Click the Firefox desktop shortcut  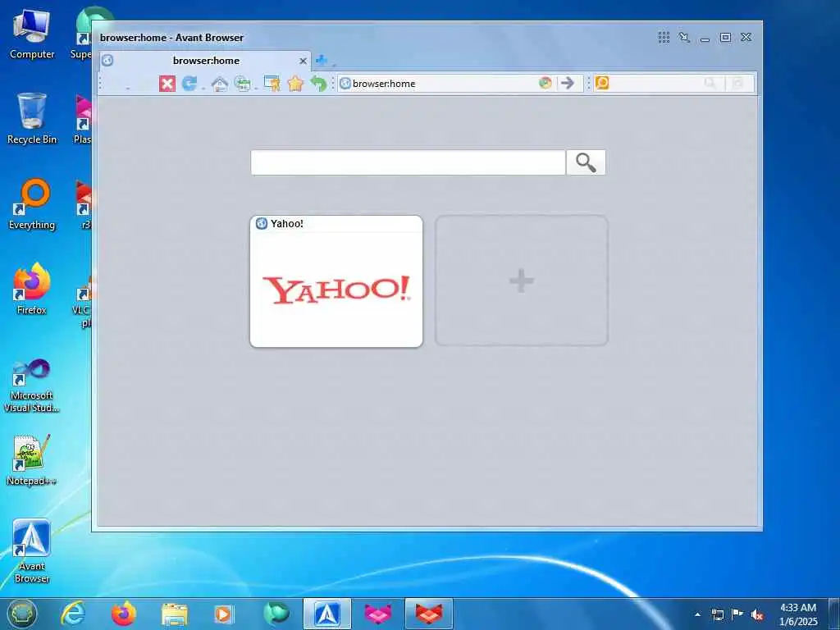coord(32,289)
